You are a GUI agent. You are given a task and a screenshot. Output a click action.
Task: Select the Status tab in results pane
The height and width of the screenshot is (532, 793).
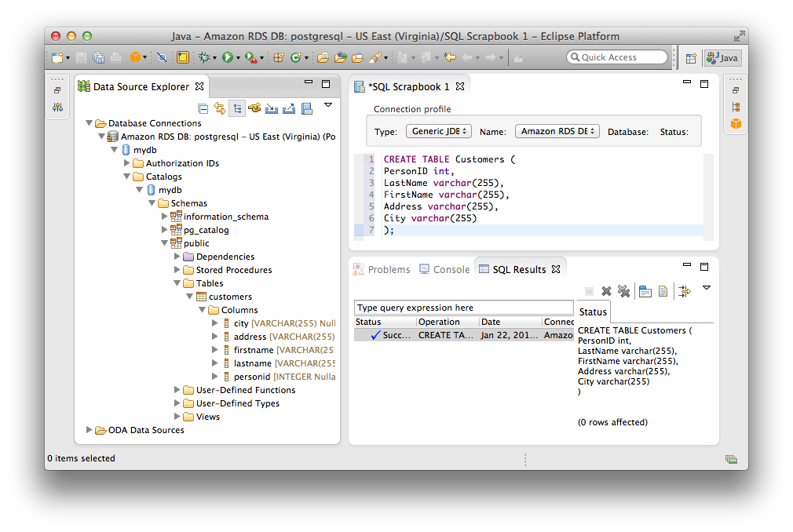(593, 312)
